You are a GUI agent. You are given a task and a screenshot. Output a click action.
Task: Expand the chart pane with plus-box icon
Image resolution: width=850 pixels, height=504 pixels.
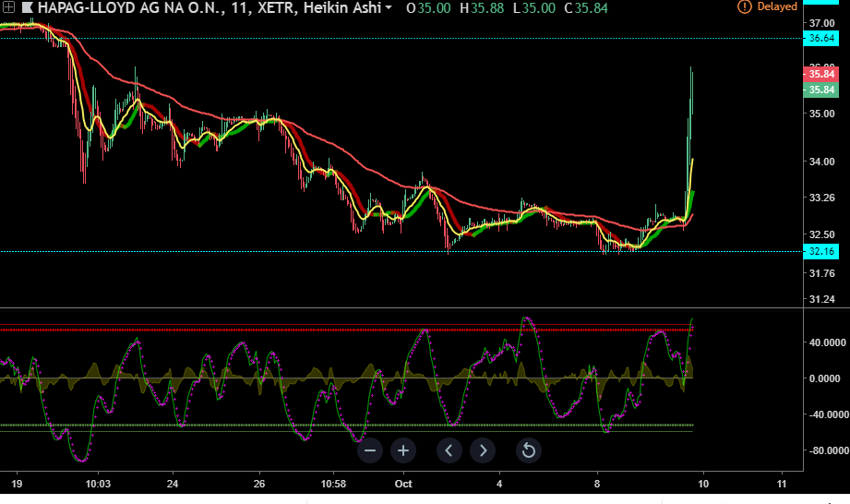click(8, 7)
